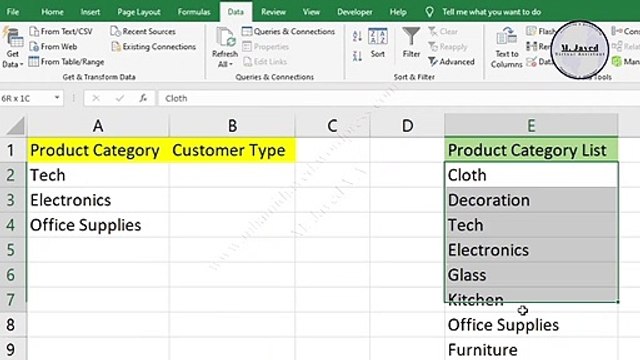
Task: Open the Sort dialog
Action: (378, 43)
